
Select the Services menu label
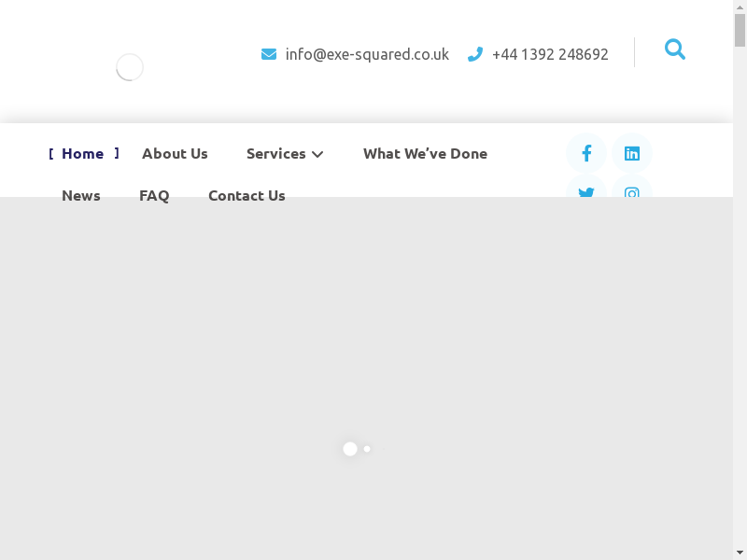pos(275,153)
